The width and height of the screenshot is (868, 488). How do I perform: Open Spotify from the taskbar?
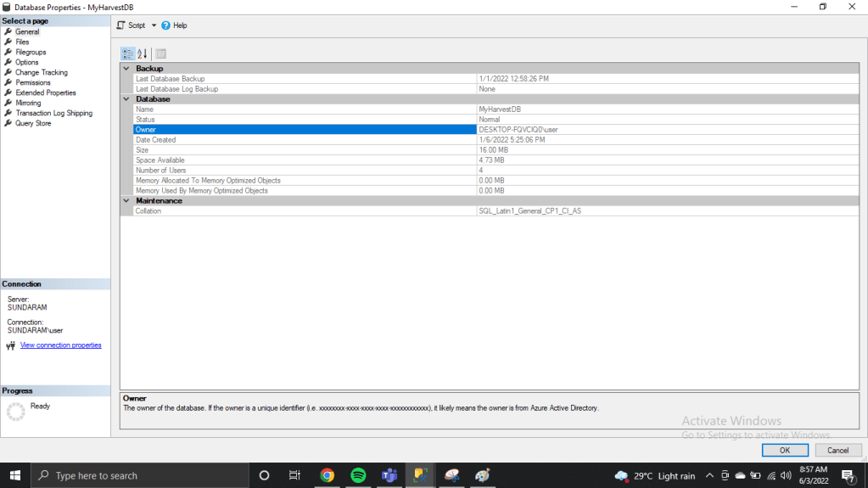point(358,475)
